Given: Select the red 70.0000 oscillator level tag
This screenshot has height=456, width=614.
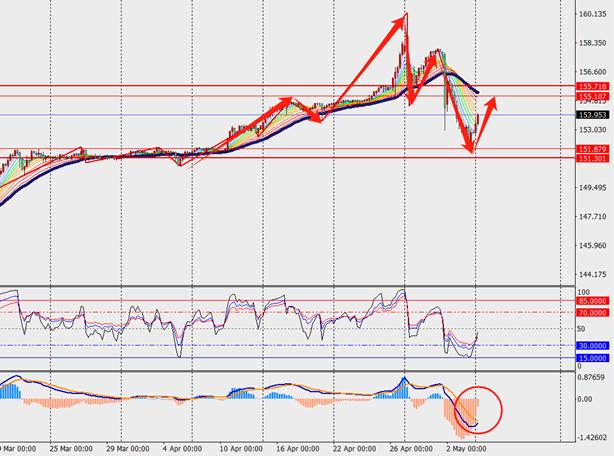Looking at the screenshot, I should coord(593,313).
